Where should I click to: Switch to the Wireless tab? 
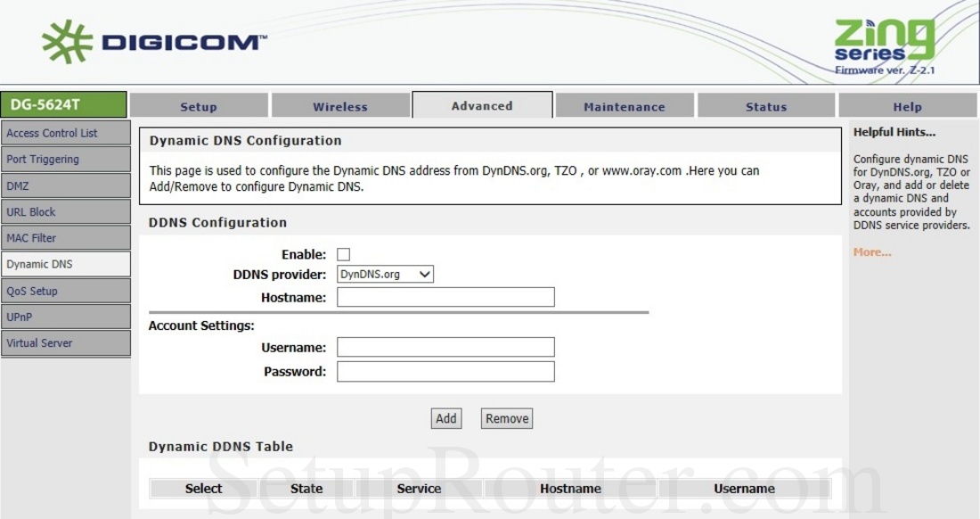[340, 104]
